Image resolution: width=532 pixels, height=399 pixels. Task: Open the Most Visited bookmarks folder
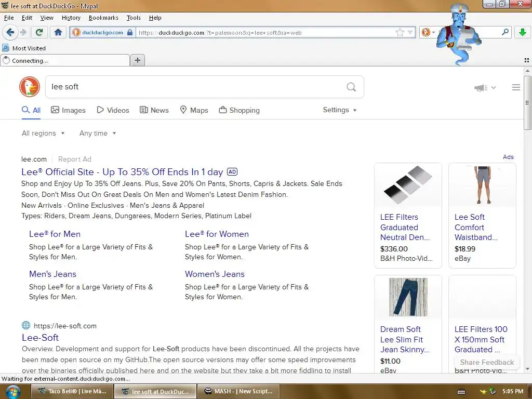pos(24,48)
